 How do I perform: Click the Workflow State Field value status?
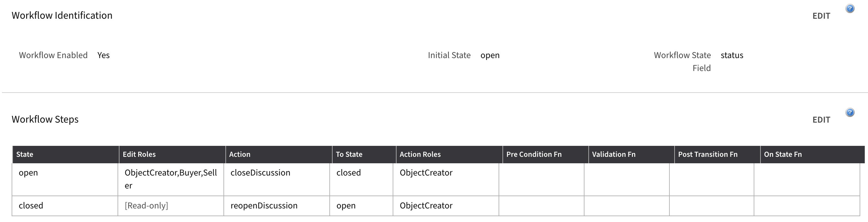pos(732,55)
